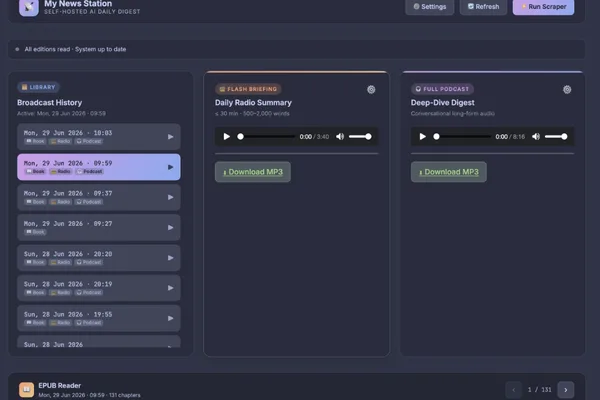
Task: Open Flash Briefing gear settings
Action: [371, 90]
